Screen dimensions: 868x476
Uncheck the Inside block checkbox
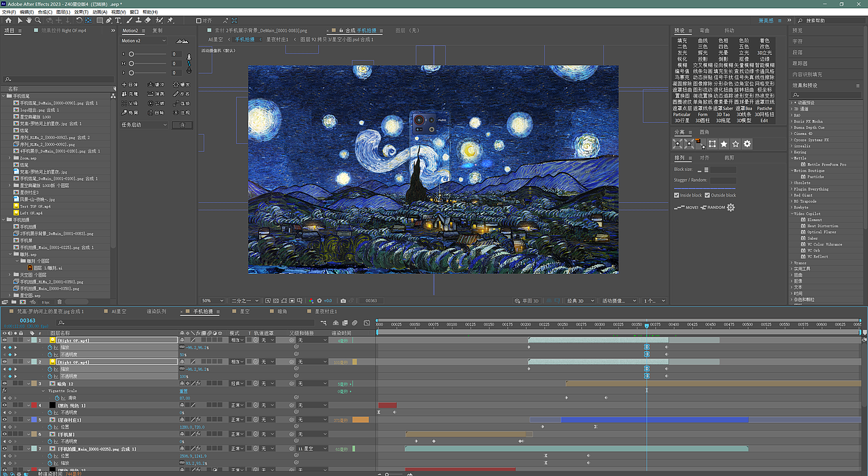pyautogui.click(x=677, y=195)
